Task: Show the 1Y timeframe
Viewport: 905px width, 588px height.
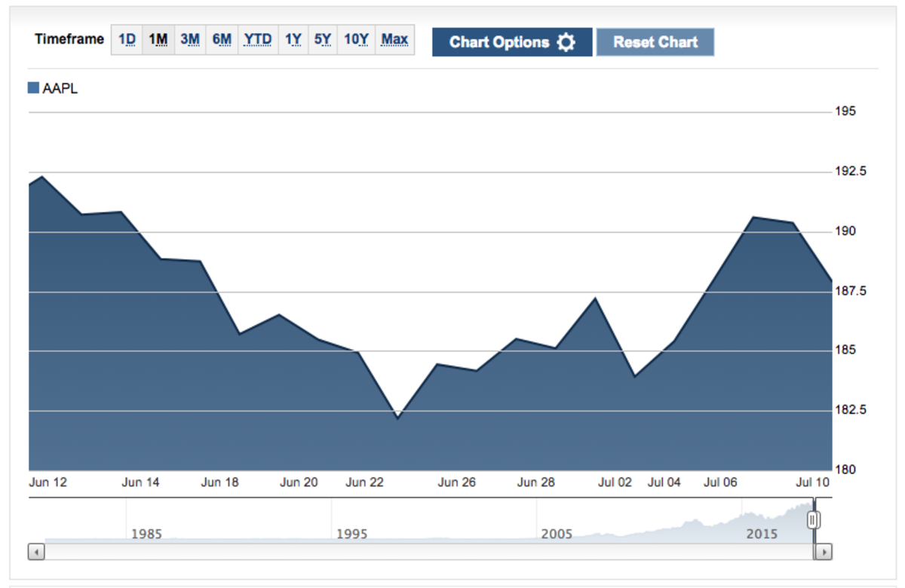Action: 293,40
